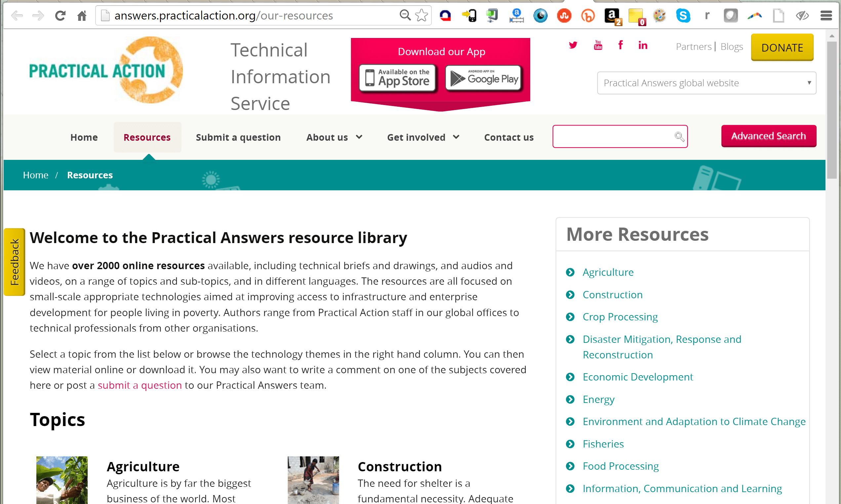Reload the page with refresh icon
841x504 pixels.
click(60, 16)
